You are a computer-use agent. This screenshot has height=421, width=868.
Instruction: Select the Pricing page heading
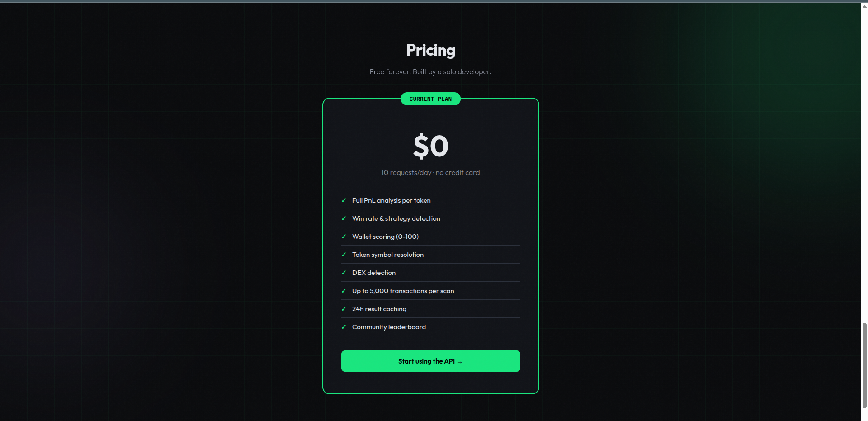coord(430,50)
